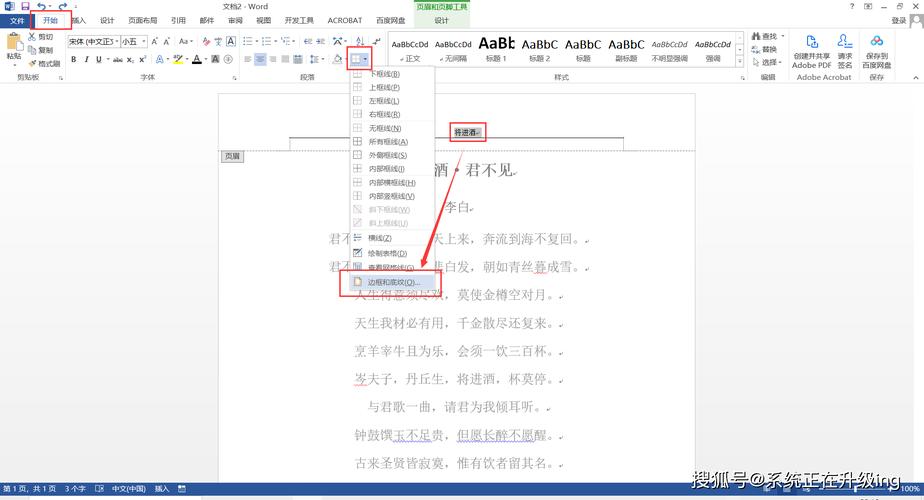Click the Clear Formatting eraser icon

[x=206, y=41]
